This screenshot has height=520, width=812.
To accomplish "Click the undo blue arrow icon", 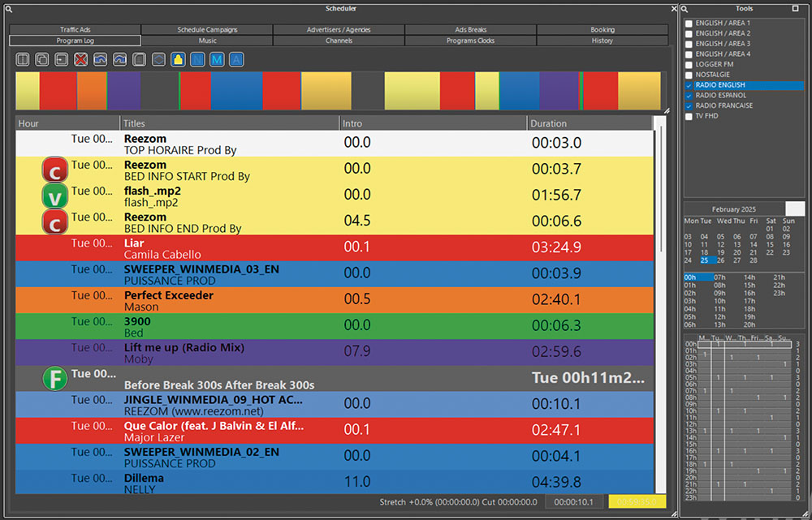I will click(x=101, y=59).
